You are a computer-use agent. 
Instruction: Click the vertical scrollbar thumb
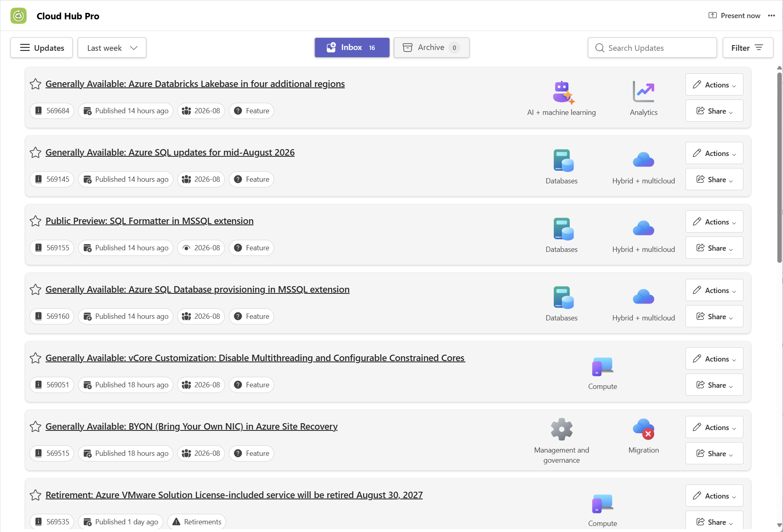[x=779, y=167]
